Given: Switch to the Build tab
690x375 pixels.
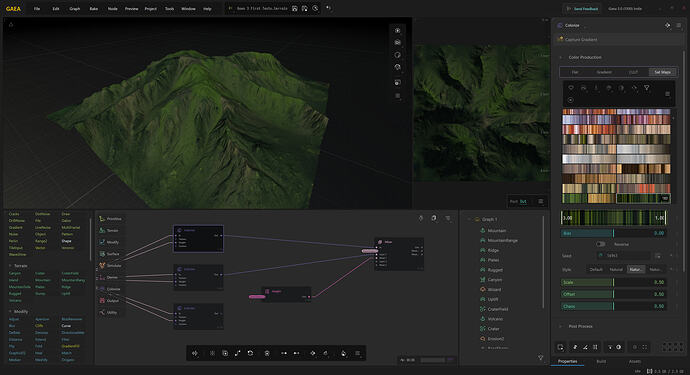Looking at the screenshot, I should (x=601, y=361).
